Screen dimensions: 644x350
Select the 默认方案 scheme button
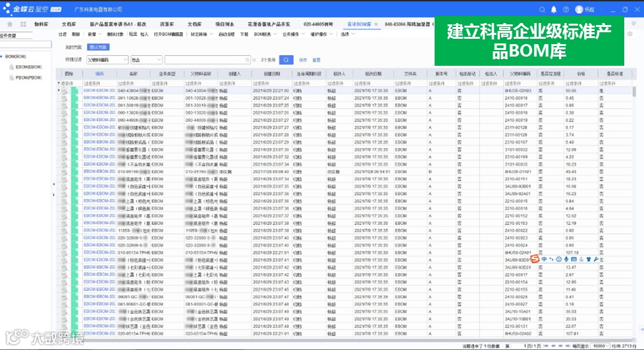click(x=97, y=47)
